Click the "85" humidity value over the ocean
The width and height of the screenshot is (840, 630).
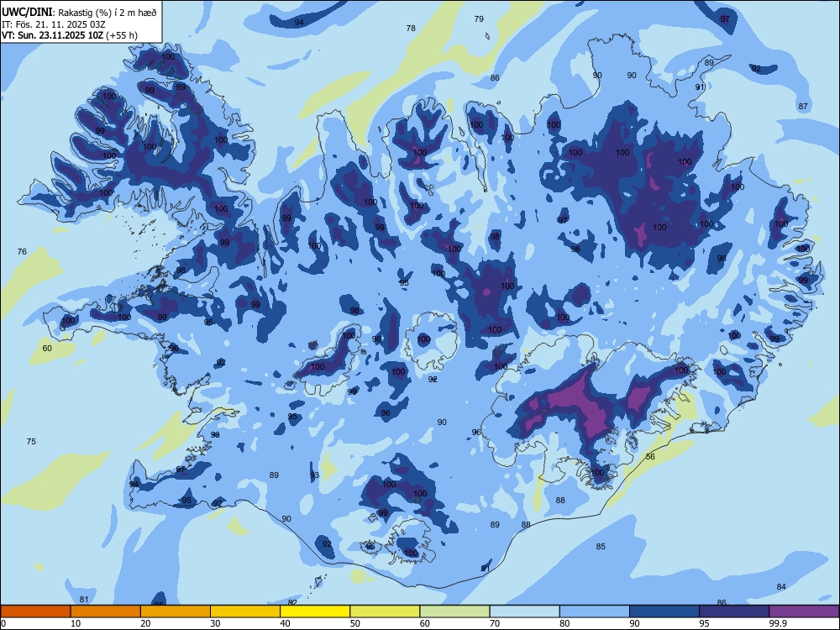[x=601, y=547]
